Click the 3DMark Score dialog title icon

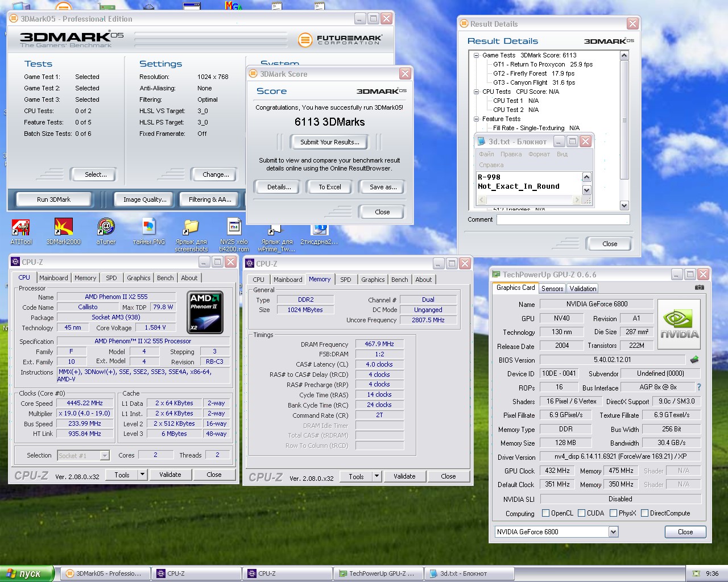click(x=254, y=74)
